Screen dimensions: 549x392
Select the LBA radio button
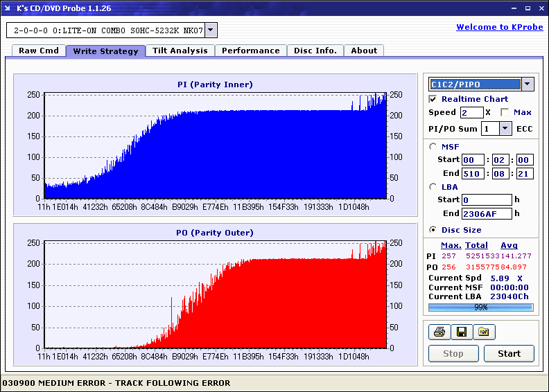pyautogui.click(x=433, y=187)
